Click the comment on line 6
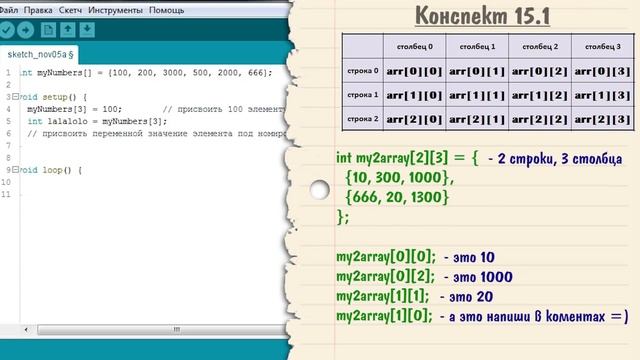 (157, 133)
